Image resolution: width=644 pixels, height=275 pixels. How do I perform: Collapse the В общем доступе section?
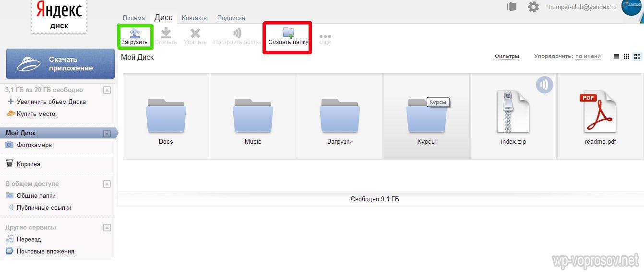point(107,184)
